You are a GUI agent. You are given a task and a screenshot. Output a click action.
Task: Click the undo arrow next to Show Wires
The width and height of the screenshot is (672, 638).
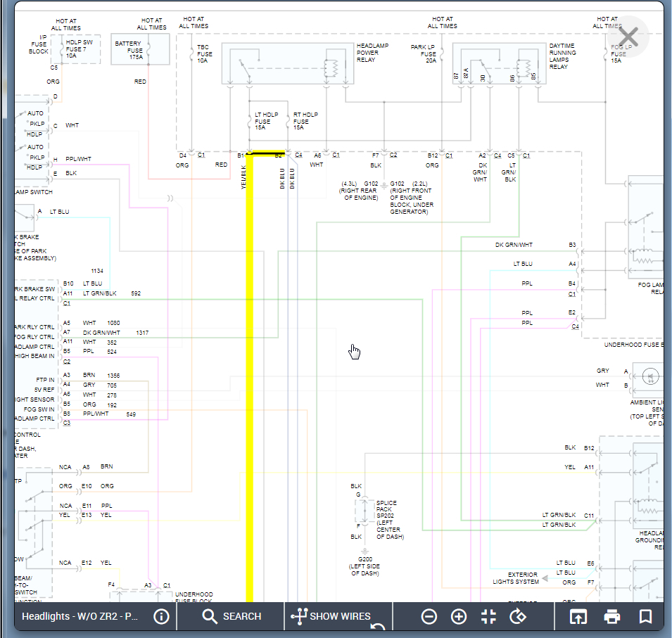tap(378, 627)
